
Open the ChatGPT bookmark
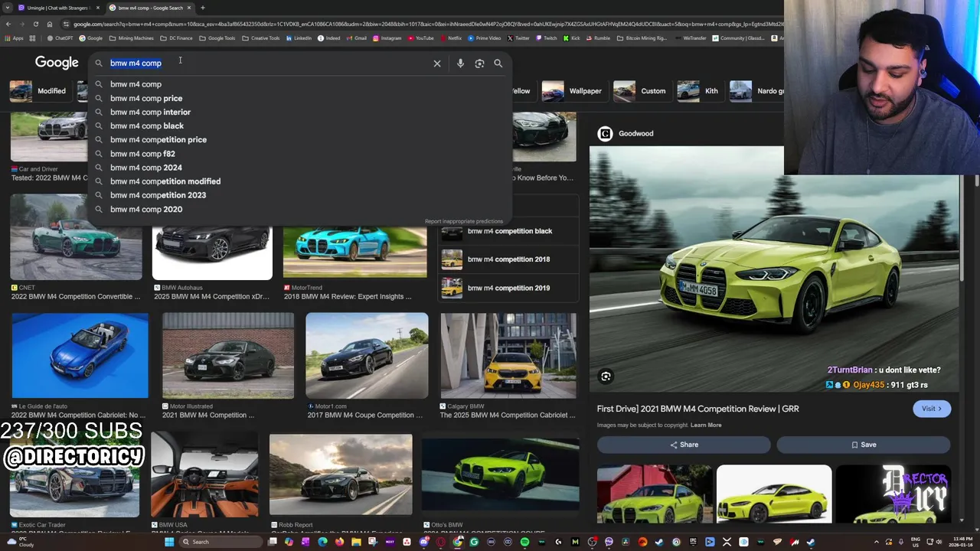tap(60, 38)
